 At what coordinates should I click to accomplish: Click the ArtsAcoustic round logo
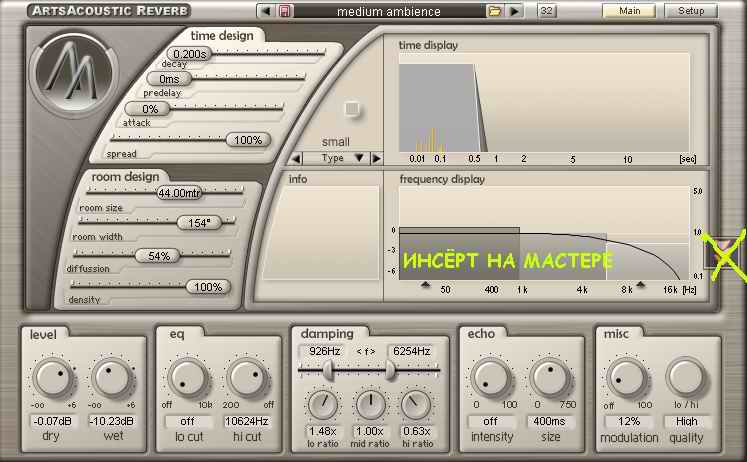74,75
